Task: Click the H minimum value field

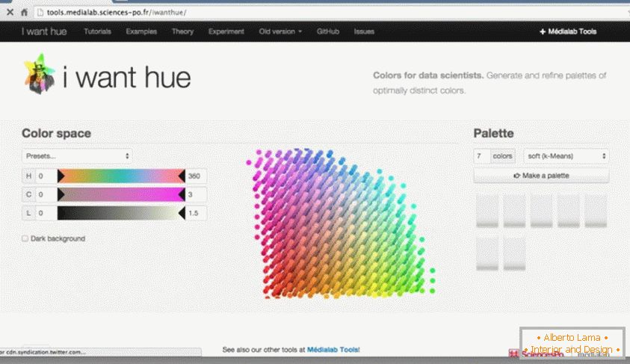Action: tap(46, 176)
